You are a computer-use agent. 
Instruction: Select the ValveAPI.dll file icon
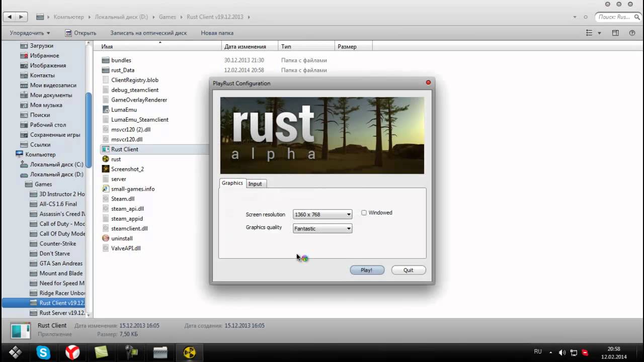(106, 248)
